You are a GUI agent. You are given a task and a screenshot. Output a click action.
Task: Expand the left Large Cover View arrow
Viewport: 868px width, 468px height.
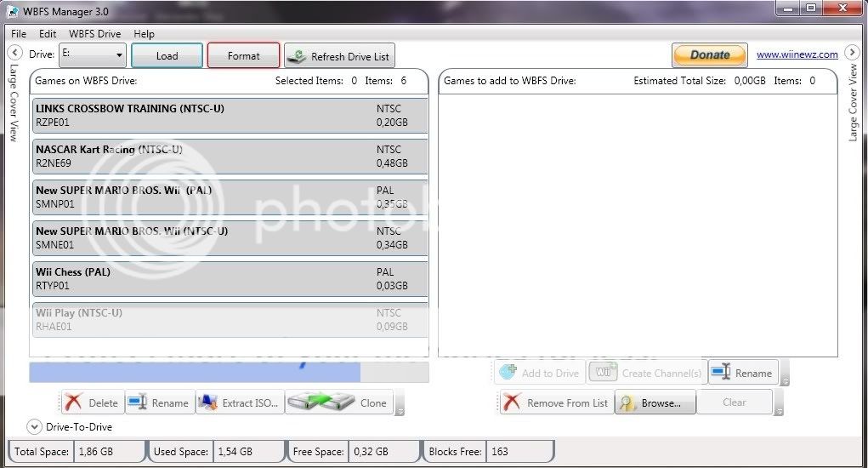(15, 53)
